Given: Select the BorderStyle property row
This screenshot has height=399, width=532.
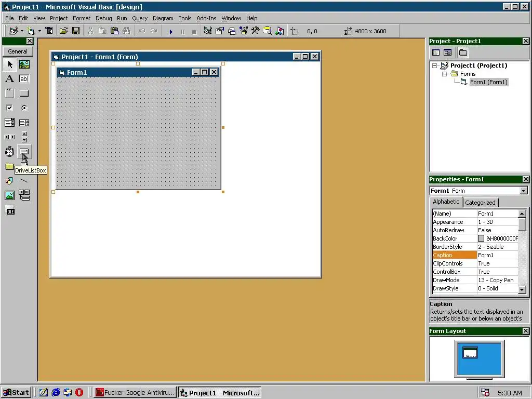Looking at the screenshot, I should pos(475,247).
